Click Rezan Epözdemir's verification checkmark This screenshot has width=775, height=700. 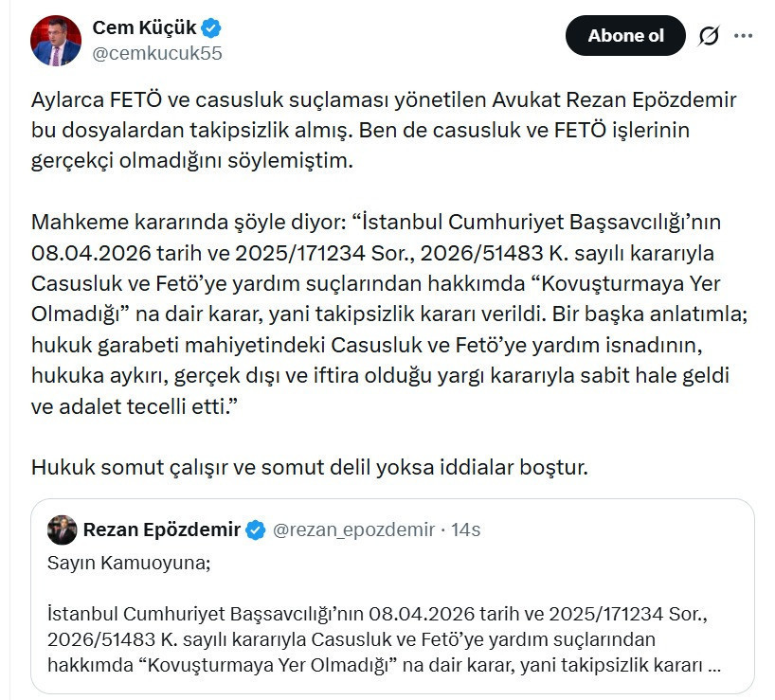[256, 531]
